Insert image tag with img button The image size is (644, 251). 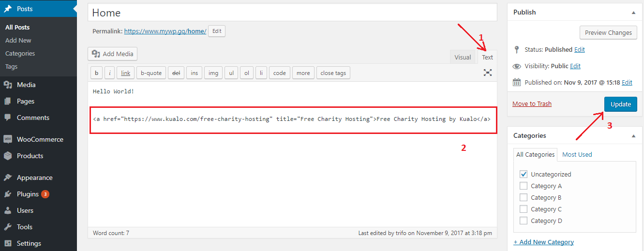[x=213, y=73]
